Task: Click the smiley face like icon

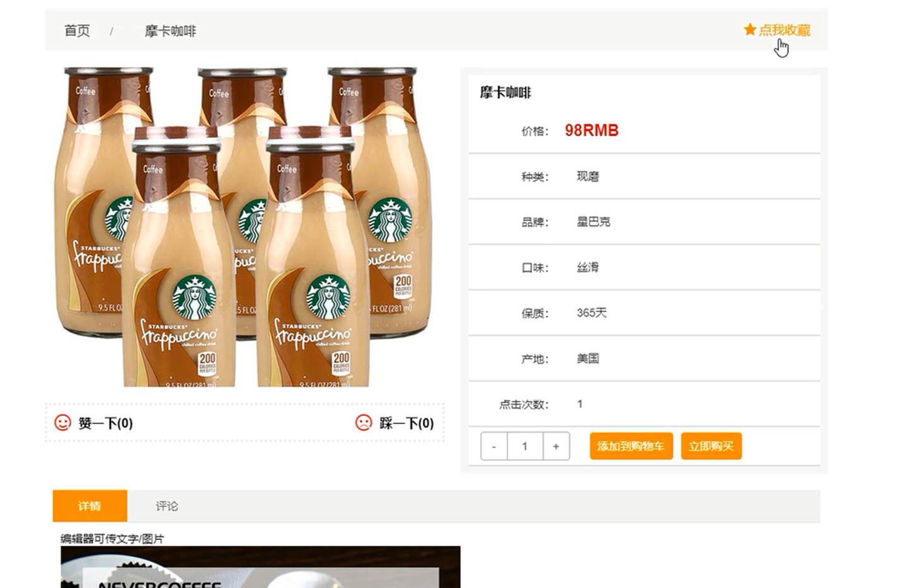Action: (62, 422)
